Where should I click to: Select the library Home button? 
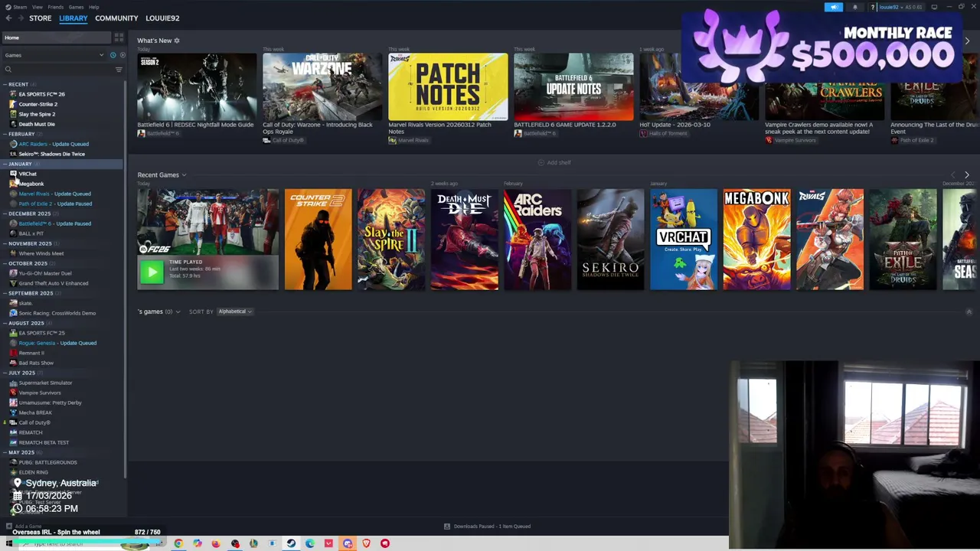tap(56, 37)
